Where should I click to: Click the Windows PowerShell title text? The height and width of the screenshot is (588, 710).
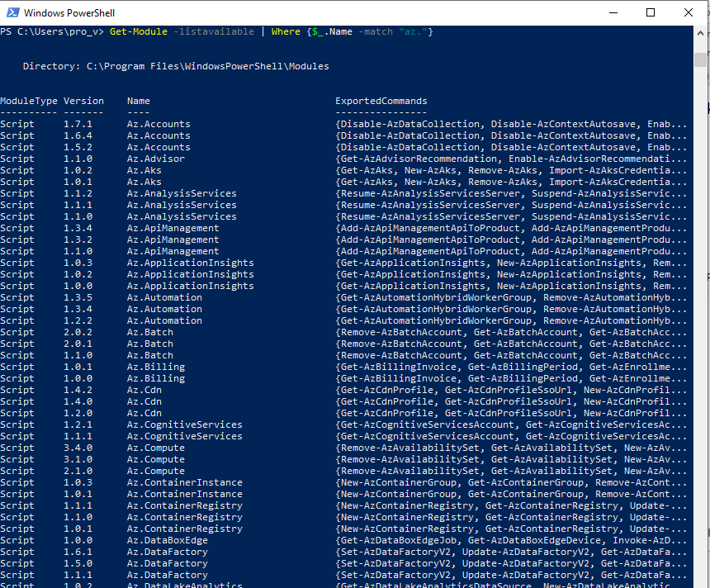point(70,13)
